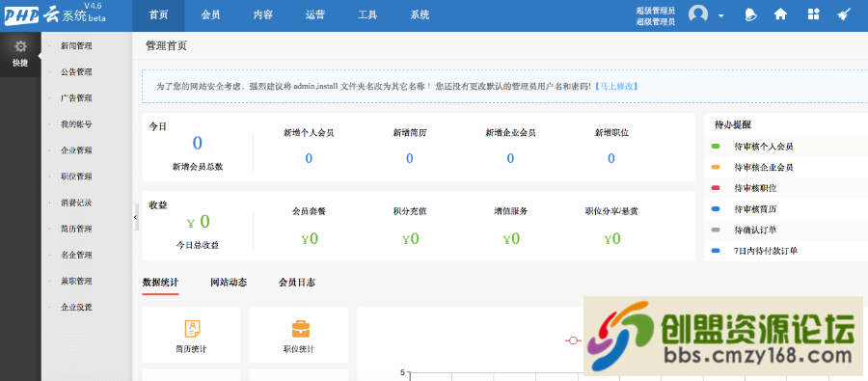Screen dimensions: 868x381
Task: Click the 职位统计 card label
Action: point(299,349)
